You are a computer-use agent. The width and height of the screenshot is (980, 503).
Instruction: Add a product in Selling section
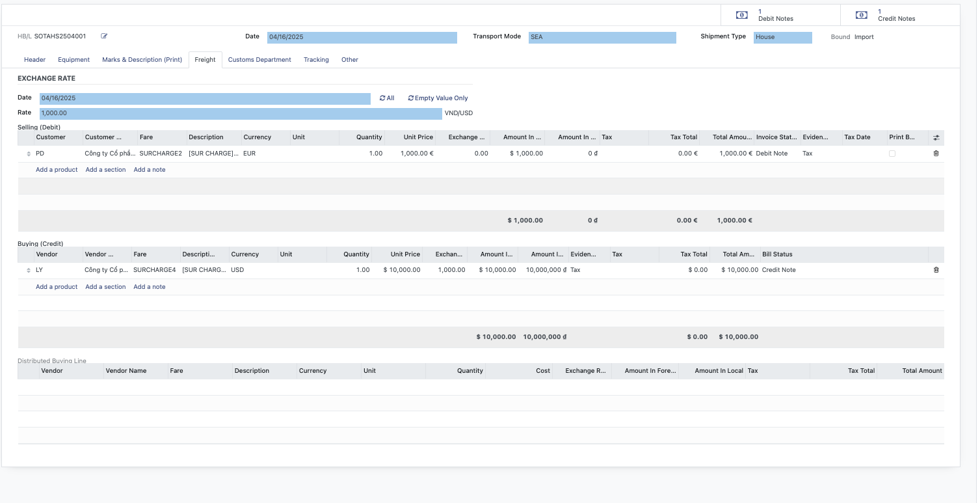(57, 170)
